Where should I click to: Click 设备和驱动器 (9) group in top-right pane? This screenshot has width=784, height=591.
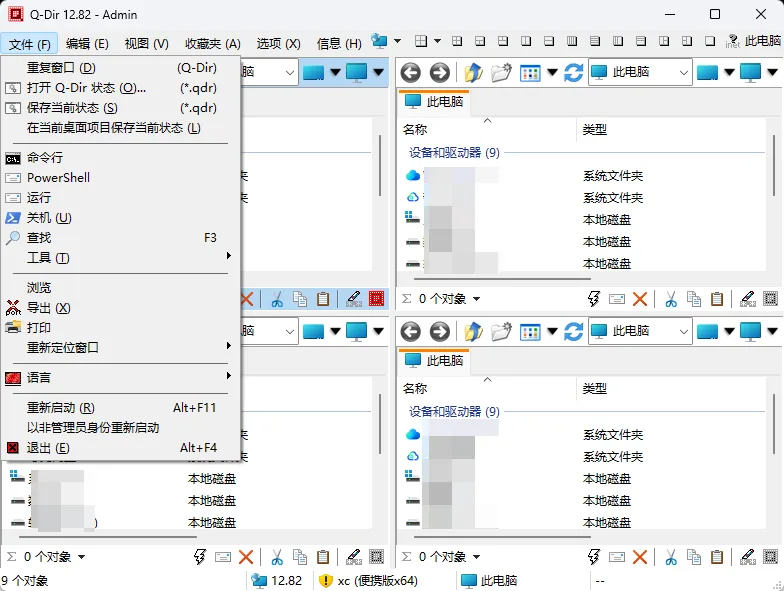pyautogui.click(x=454, y=152)
